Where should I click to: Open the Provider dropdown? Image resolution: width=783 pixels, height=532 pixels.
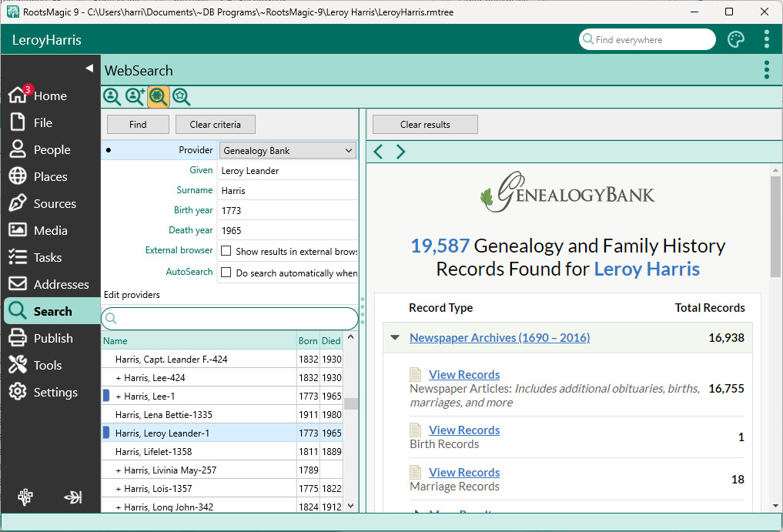click(x=287, y=151)
